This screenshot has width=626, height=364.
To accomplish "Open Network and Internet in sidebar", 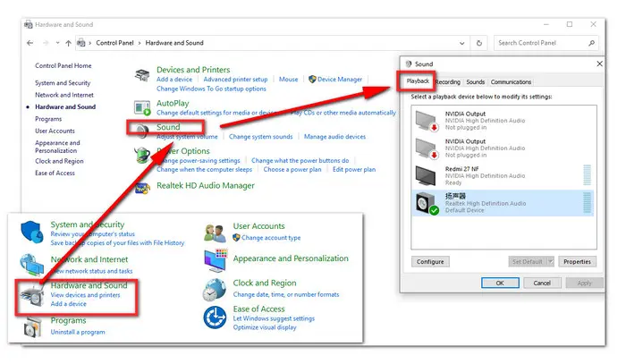I will click(64, 95).
